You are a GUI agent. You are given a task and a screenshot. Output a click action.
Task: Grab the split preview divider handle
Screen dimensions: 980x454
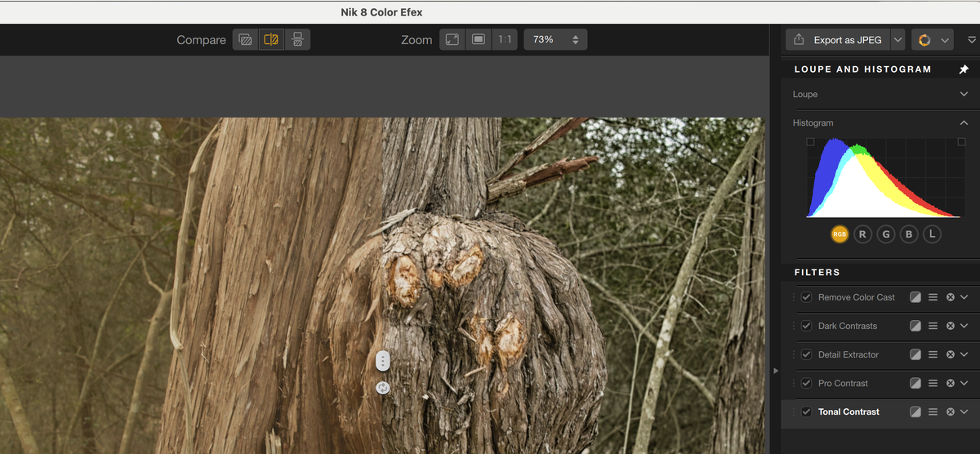[383, 360]
